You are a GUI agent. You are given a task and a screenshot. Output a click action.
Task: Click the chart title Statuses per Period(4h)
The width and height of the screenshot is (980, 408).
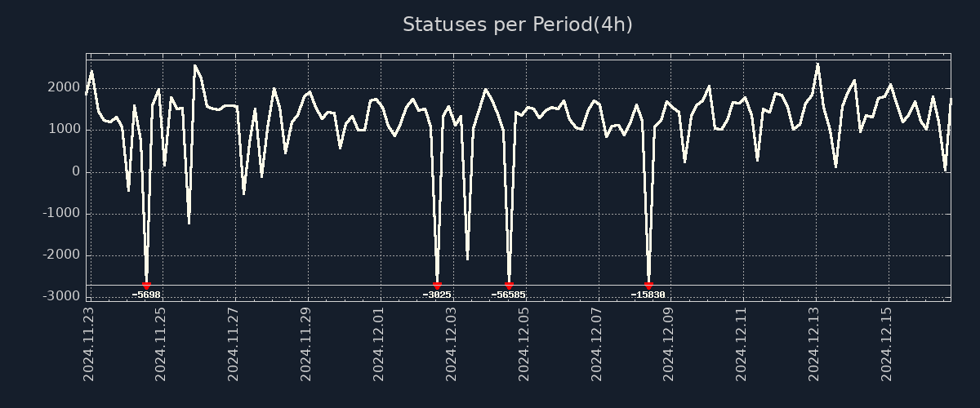[x=517, y=24]
